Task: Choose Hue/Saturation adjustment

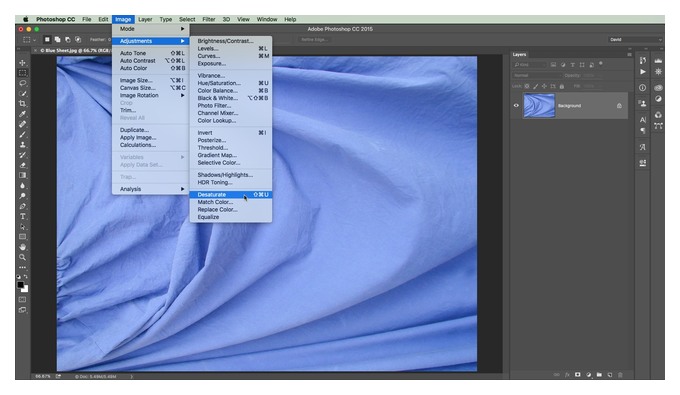Action: point(231,83)
